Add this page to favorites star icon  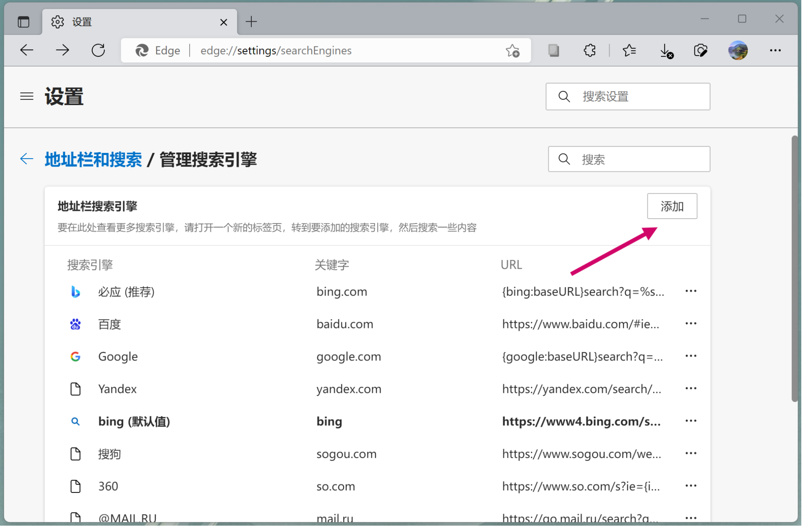513,51
